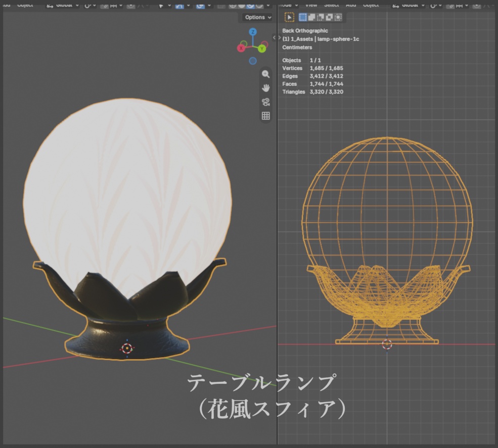Click Objects '1 / 1' statistic
The height and width of the screenshot is (448, 498).
pos(315,60)
